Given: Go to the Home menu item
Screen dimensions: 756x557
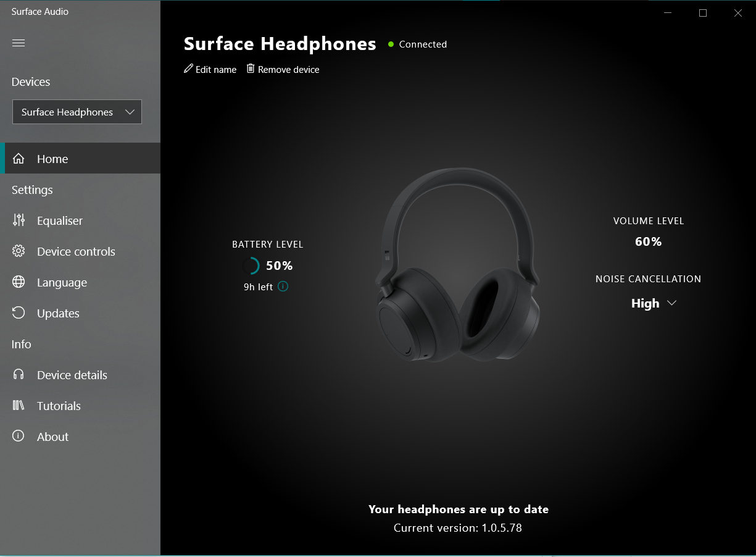Looking at the screenshot, I should click(80, 159).
